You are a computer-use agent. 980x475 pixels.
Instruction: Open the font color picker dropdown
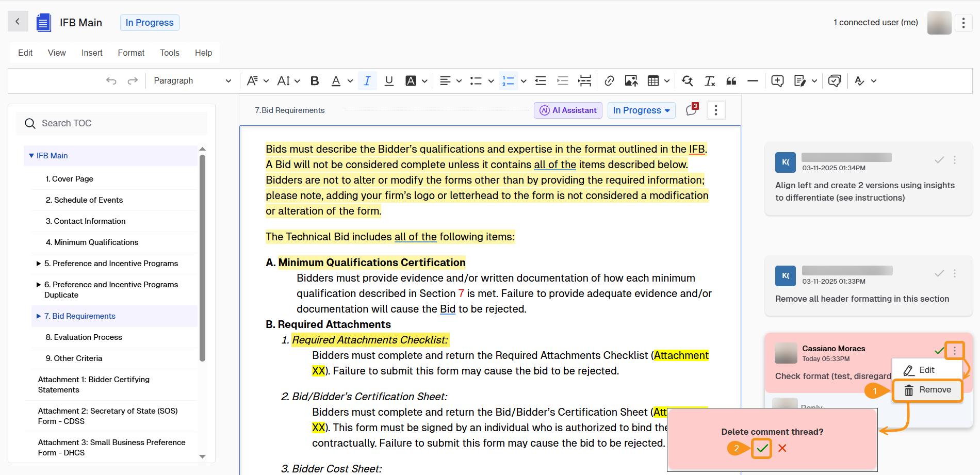(350, 81)
